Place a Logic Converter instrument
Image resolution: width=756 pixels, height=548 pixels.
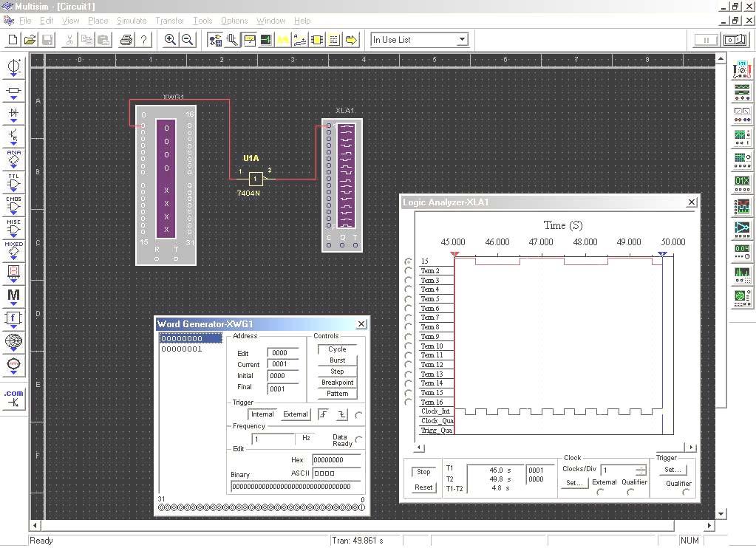click(742, 229)
